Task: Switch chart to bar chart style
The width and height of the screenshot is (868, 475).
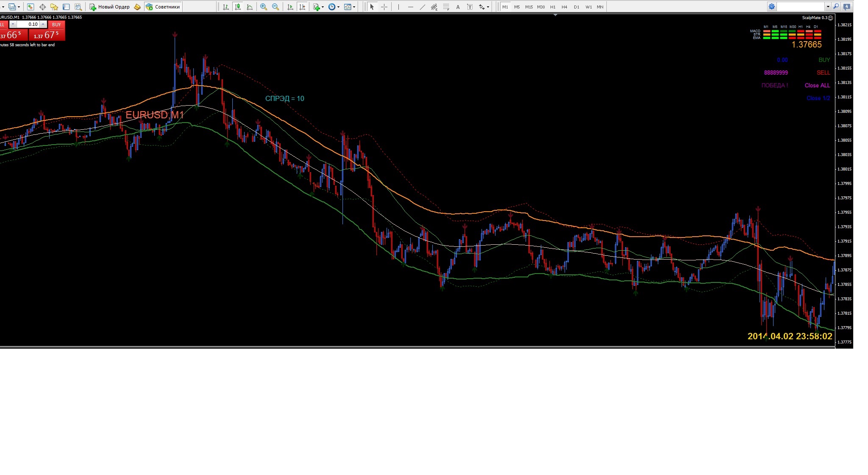Action: (226, 7)
